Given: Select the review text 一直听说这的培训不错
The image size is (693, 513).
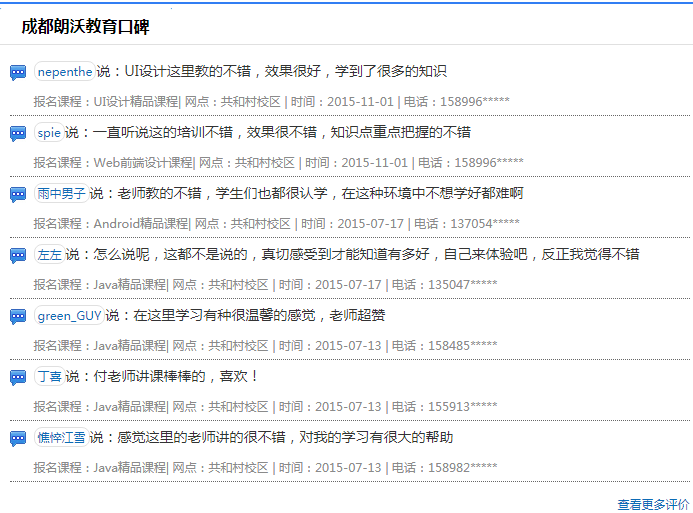Looking at the screenshot, I should (x=282, y=132).
